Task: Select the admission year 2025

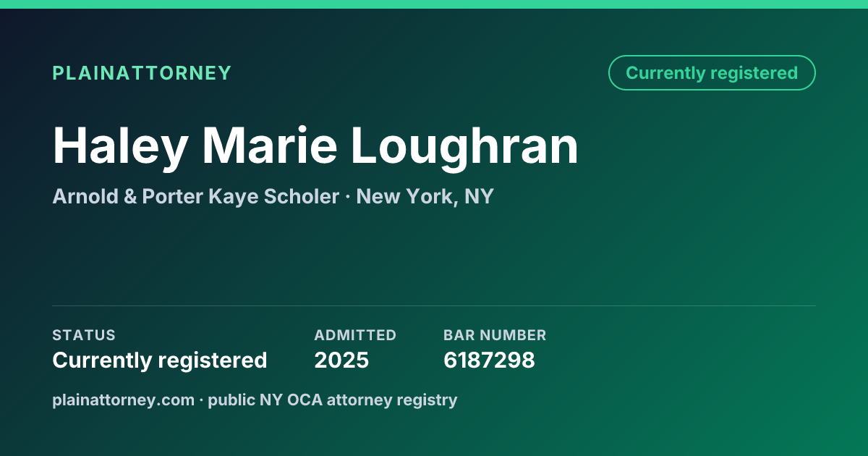Action: [341, 360]
